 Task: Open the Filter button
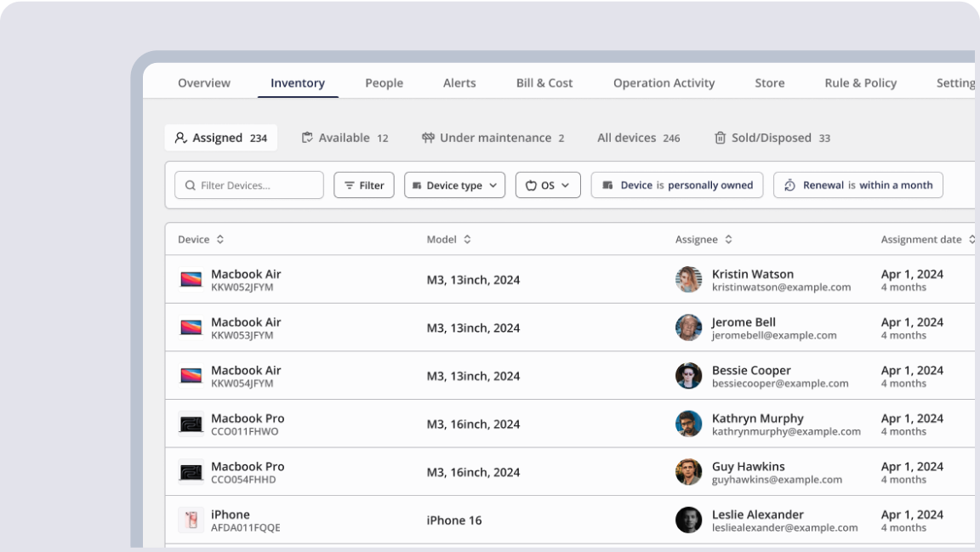[364, 185]
